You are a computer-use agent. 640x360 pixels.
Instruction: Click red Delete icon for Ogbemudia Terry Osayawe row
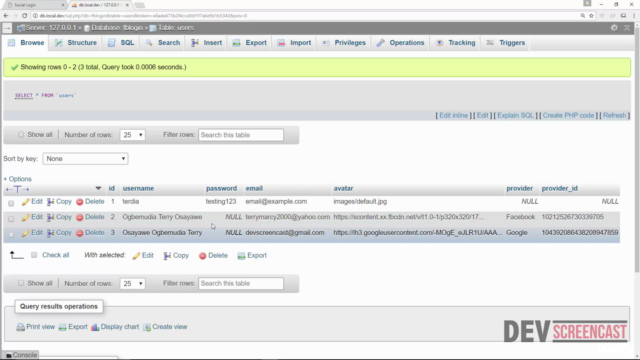[80, 217]
